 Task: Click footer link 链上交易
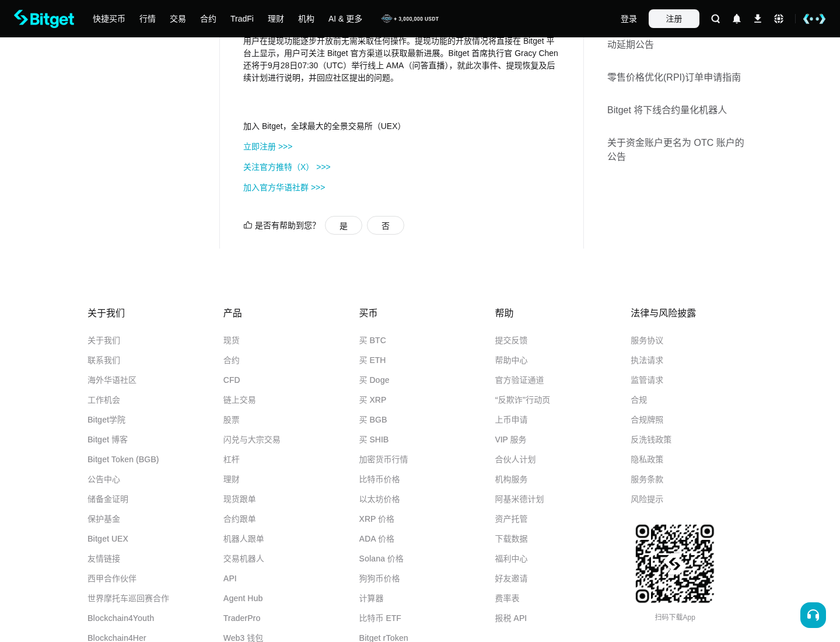[x=240, y=400]
